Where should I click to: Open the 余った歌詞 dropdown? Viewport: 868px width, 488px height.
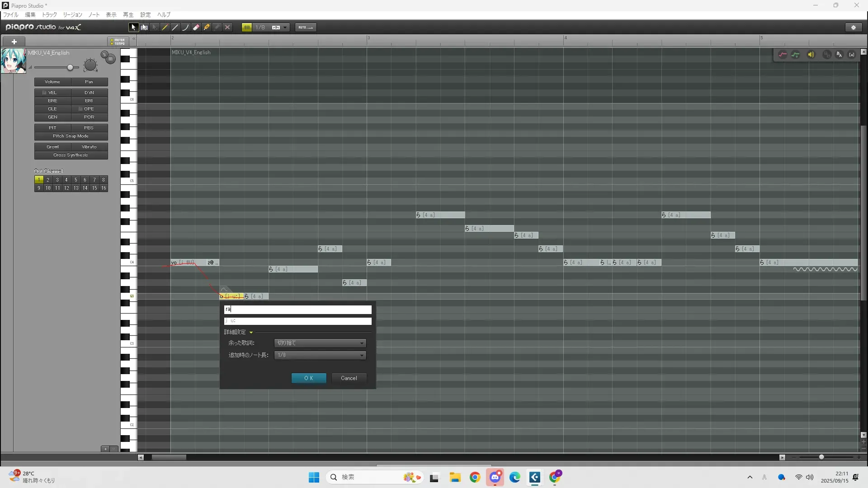[320, 343]
